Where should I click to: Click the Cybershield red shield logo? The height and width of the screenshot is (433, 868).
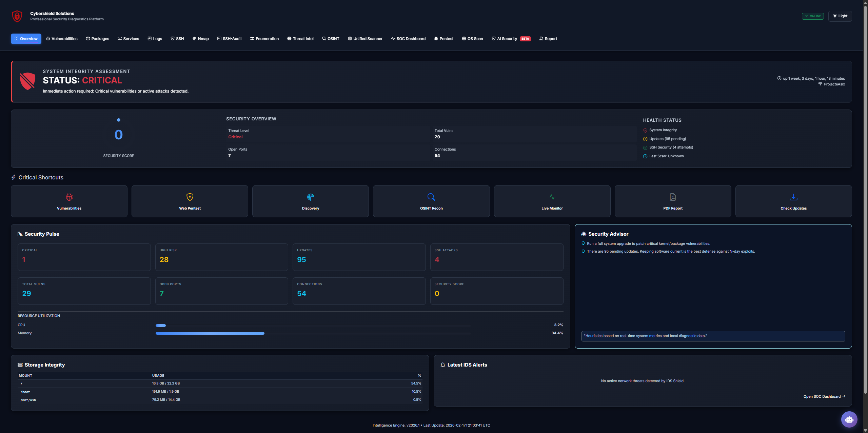pyautogui.click(x=17, y=16)
